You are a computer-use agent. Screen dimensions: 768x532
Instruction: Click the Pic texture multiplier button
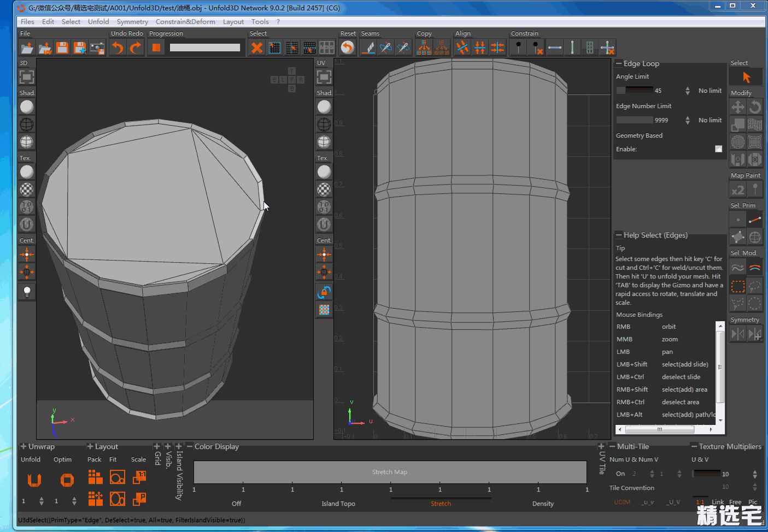[x=753, y=502]
